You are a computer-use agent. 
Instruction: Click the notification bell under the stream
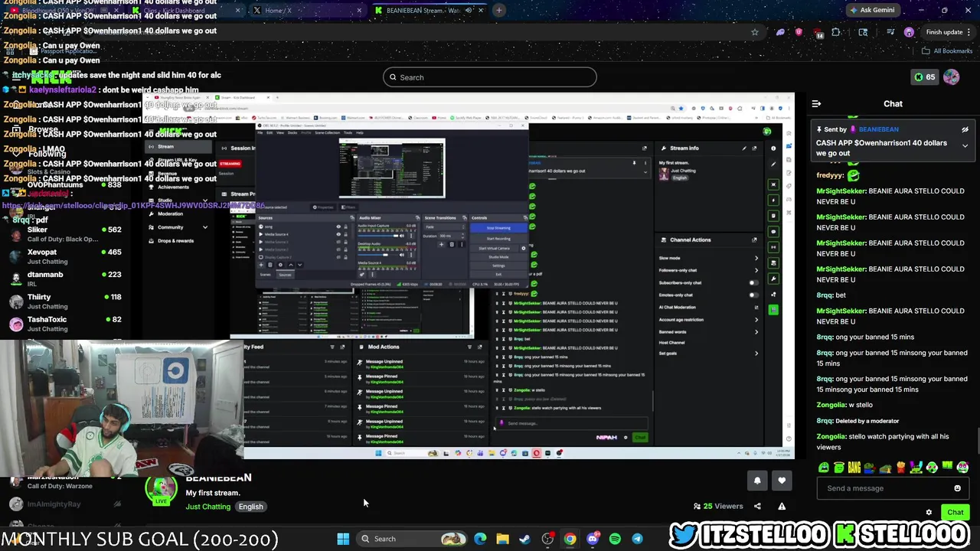point(757,481)
